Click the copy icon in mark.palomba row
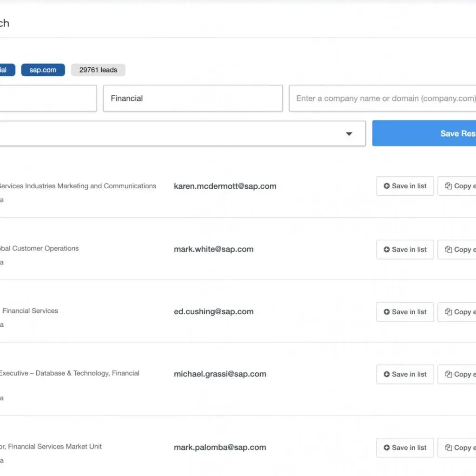476x476 pixels. coord(449,448)
